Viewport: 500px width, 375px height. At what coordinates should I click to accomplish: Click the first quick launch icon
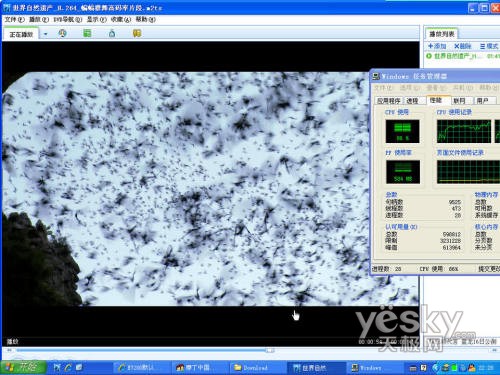57,368
